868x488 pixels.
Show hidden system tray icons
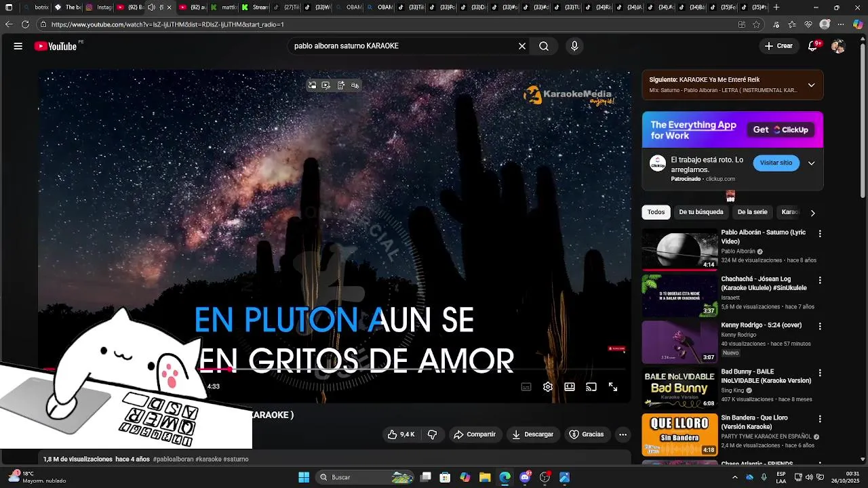click(734, 477)
